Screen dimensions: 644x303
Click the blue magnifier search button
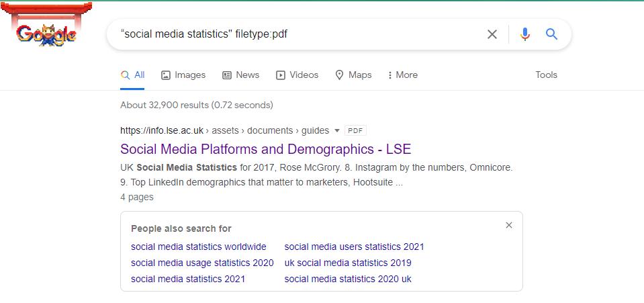click(552, 34)
